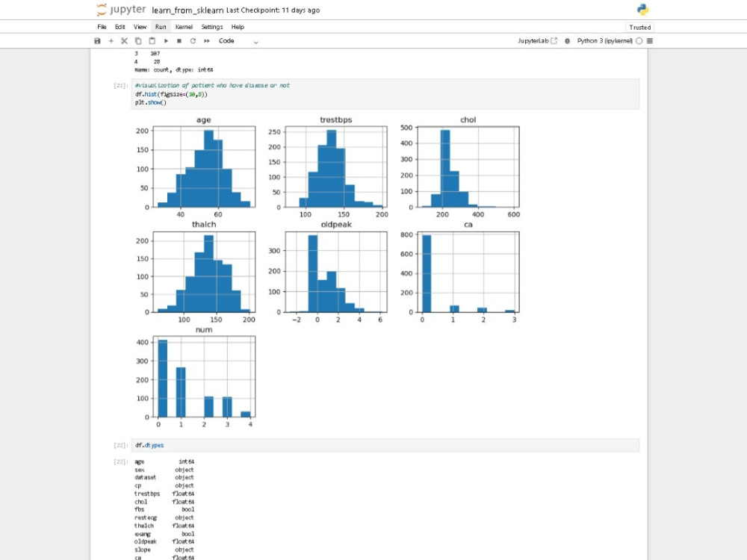Select code cell 22 with df.dtypes
Viewport: 747px width, 560px height.
(x=385, y=445)
